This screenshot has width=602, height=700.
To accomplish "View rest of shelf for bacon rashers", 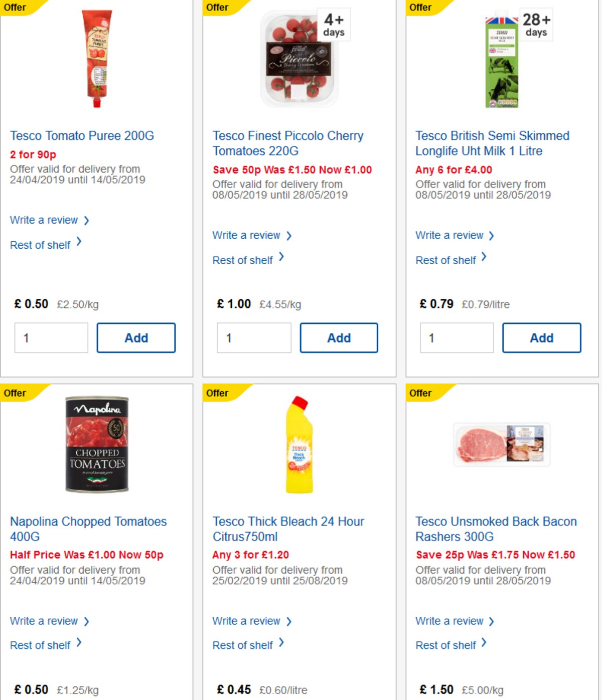I will coord(446,645).
